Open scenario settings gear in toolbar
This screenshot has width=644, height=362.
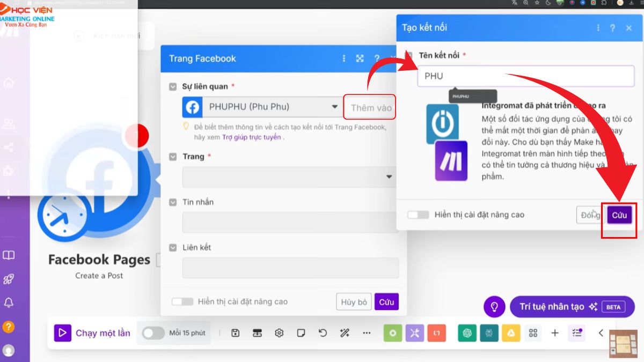coord(279,333)
